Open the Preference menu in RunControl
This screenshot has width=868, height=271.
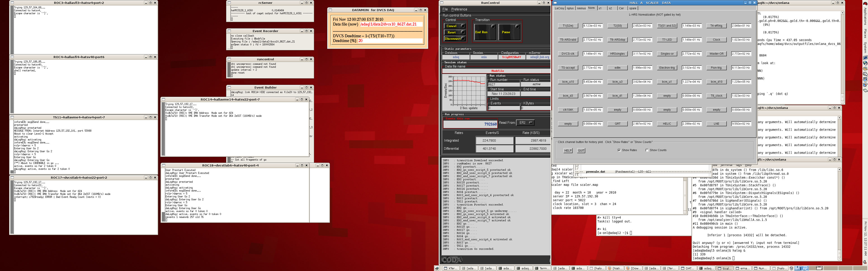click(x=459, y=9)
